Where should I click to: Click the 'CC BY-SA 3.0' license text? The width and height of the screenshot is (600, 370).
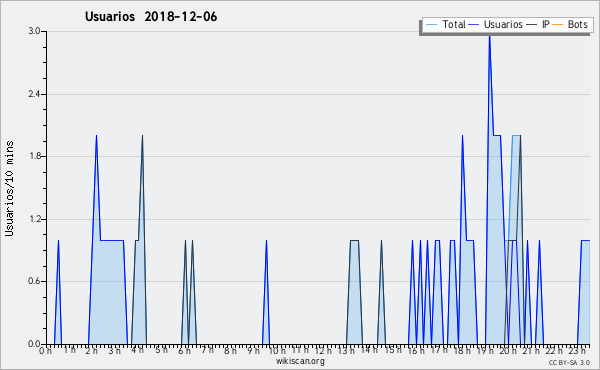(x=569, y=362)
